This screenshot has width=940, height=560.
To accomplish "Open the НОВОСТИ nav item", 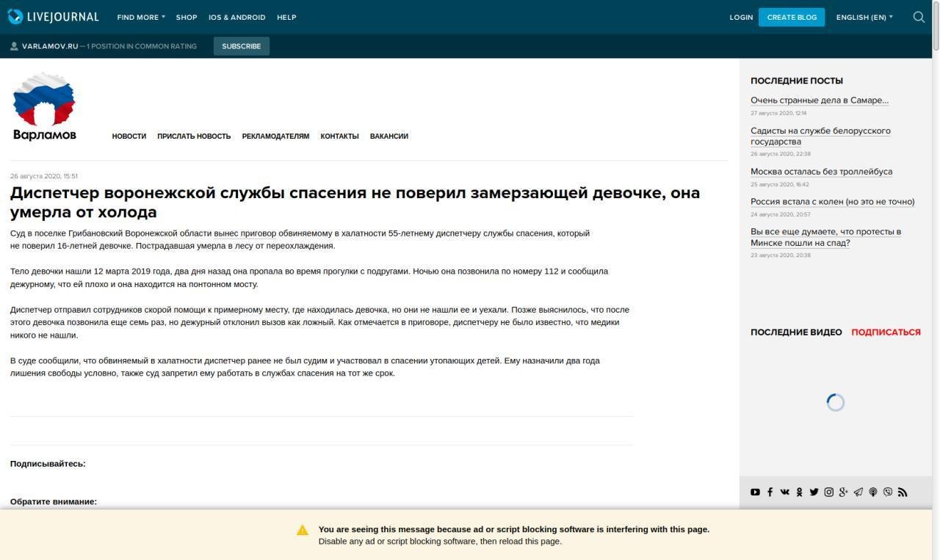I will pos(129,136).
